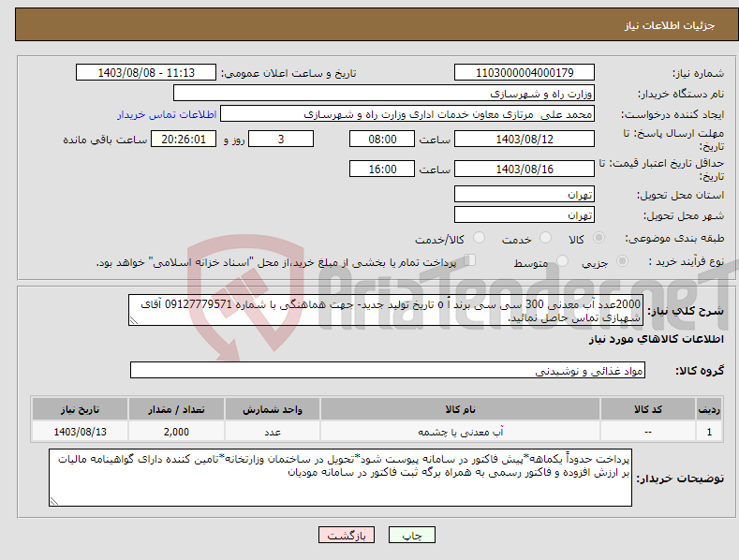Click the announcement date field 1403/08/08 - 11:13
The image size is (739, 560).
pyautogui.click(x=146, y=73)
